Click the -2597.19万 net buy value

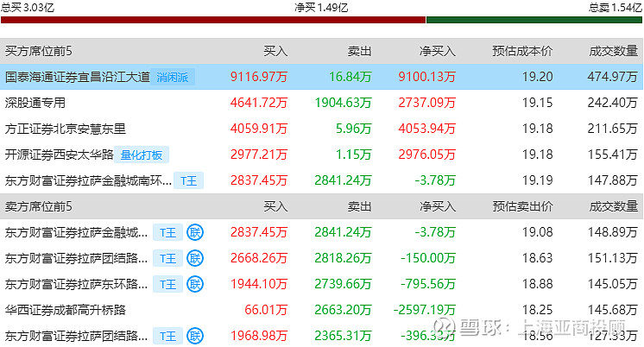pyautogui.click(x=424, y=310)
